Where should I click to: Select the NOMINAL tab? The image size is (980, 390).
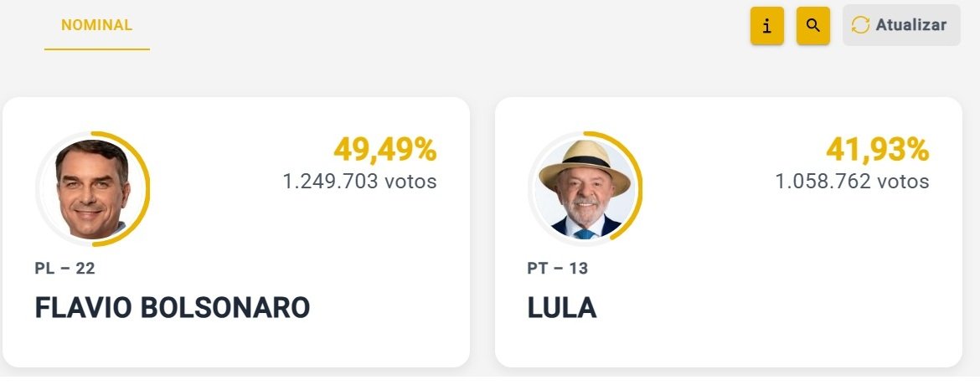click(x=97, y=25)
